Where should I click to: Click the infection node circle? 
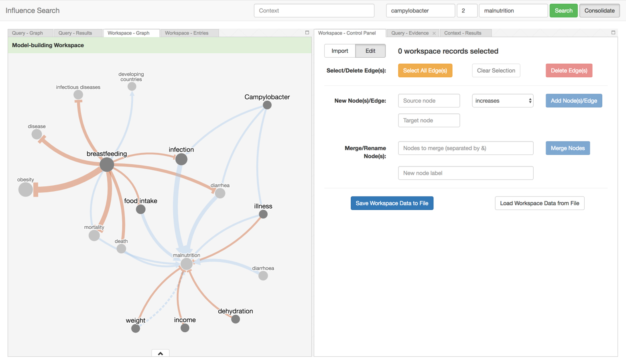[181, 159]
